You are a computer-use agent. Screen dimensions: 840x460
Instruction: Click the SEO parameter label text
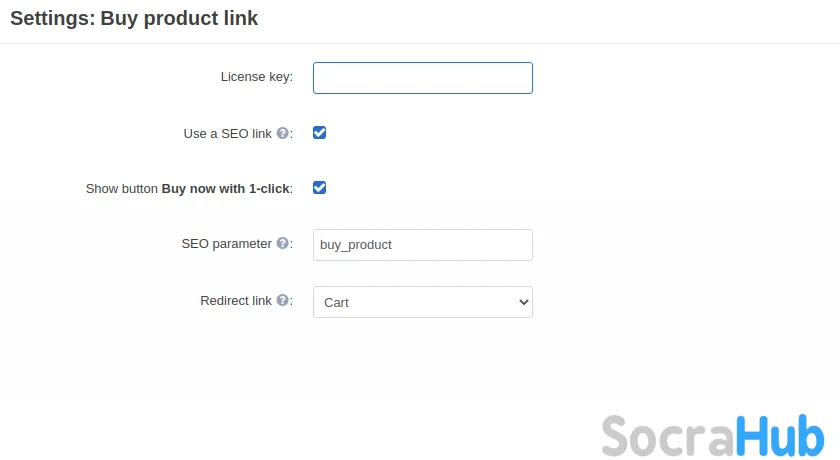tap(226, 243)
